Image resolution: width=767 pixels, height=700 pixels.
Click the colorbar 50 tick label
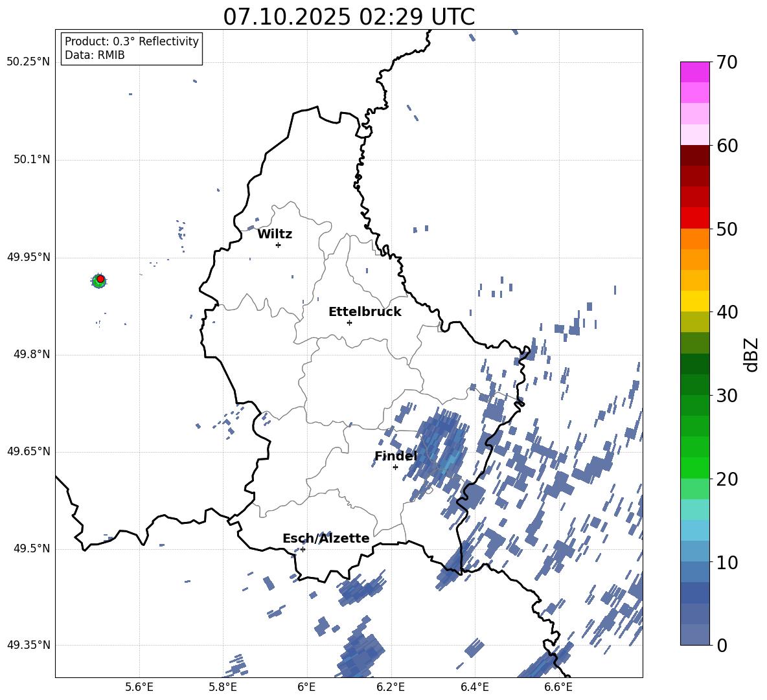[x=727, y=229]
